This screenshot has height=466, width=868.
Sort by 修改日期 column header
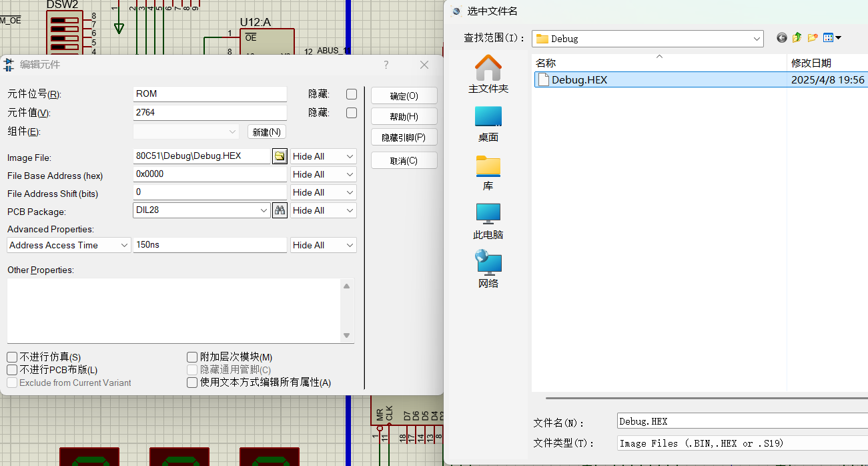tap(827, 63)
